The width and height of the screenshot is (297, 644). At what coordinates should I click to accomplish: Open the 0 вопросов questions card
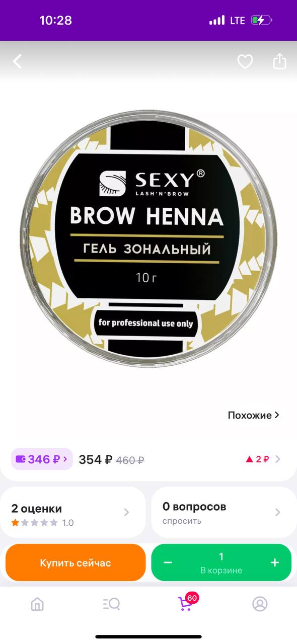click(x=224, y=512)
